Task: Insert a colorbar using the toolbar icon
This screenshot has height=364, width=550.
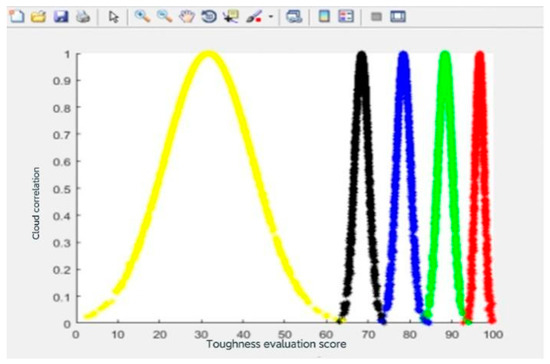Action: (324, 16)
